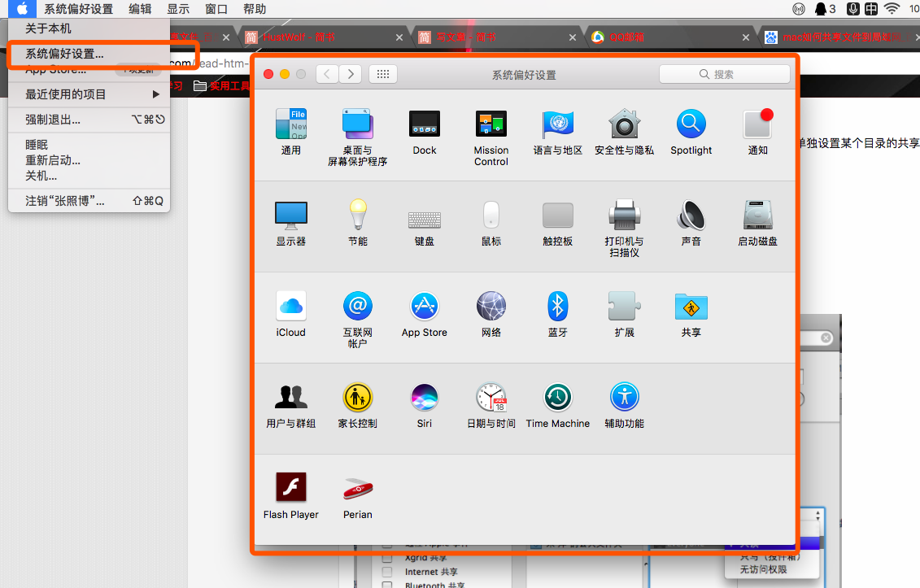Select 重新启动... menu item
920x588 pixels.
tap(89, 160)
